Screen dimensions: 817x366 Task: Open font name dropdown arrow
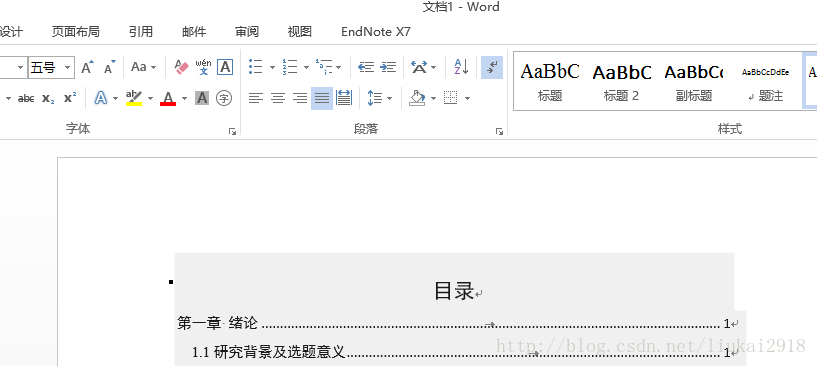click(x=20, y=67)
